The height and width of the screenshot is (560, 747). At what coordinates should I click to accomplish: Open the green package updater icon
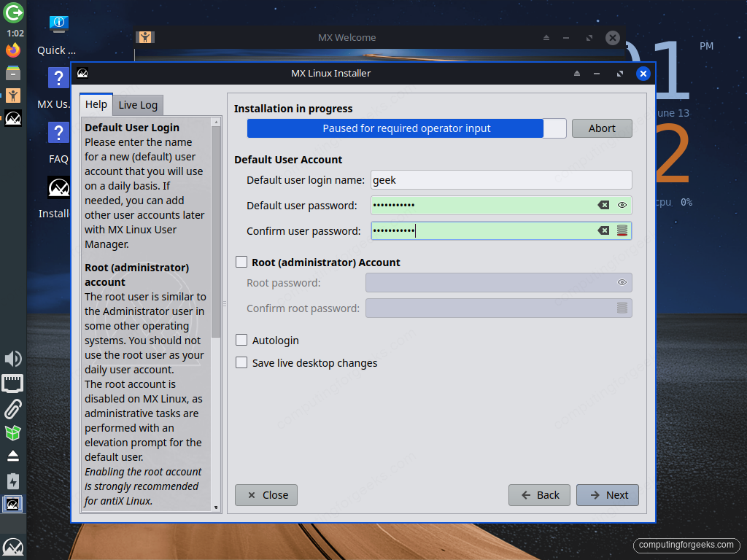pos(13,433)
